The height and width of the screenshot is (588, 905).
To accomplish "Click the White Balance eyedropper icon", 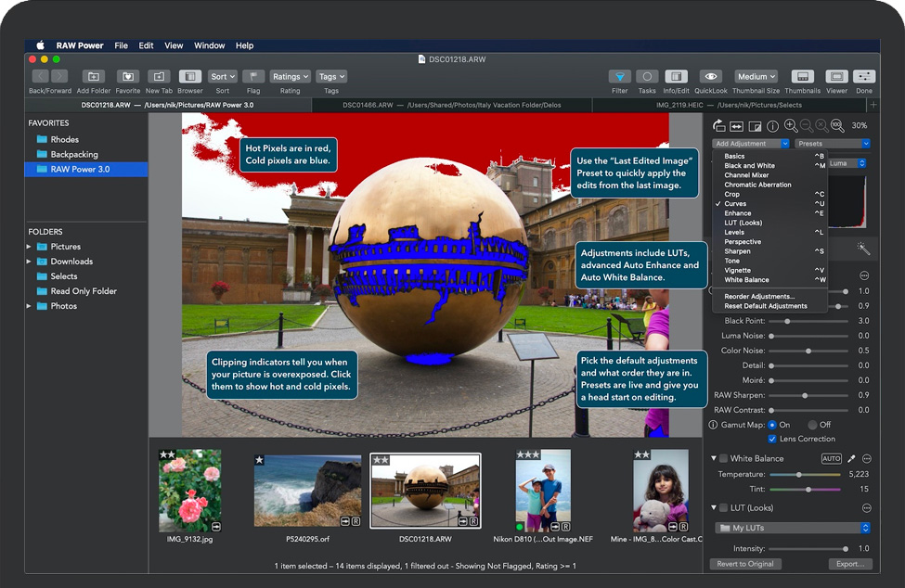I will tap(851, 458).
